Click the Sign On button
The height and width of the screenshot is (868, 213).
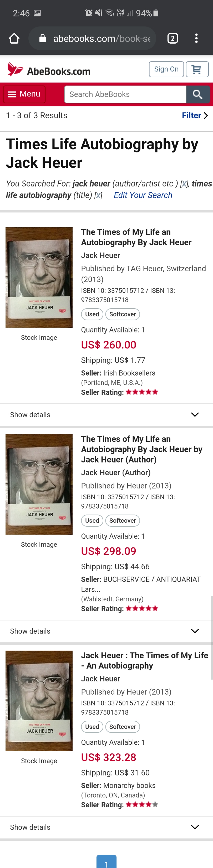pyautogui.click(x=166, y=69)
